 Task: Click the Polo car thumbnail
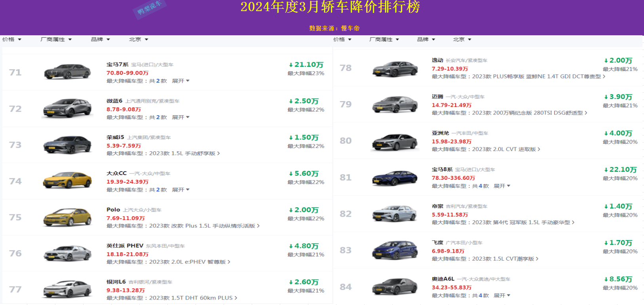[x=67, y=217]
